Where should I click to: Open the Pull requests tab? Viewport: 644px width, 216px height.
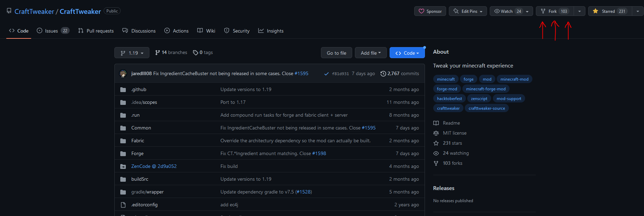[96, 31]
